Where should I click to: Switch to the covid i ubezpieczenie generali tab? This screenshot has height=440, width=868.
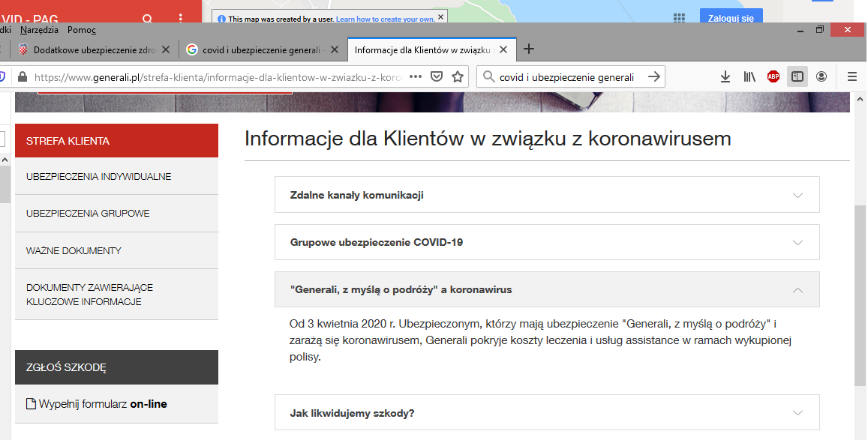(259, 48)
